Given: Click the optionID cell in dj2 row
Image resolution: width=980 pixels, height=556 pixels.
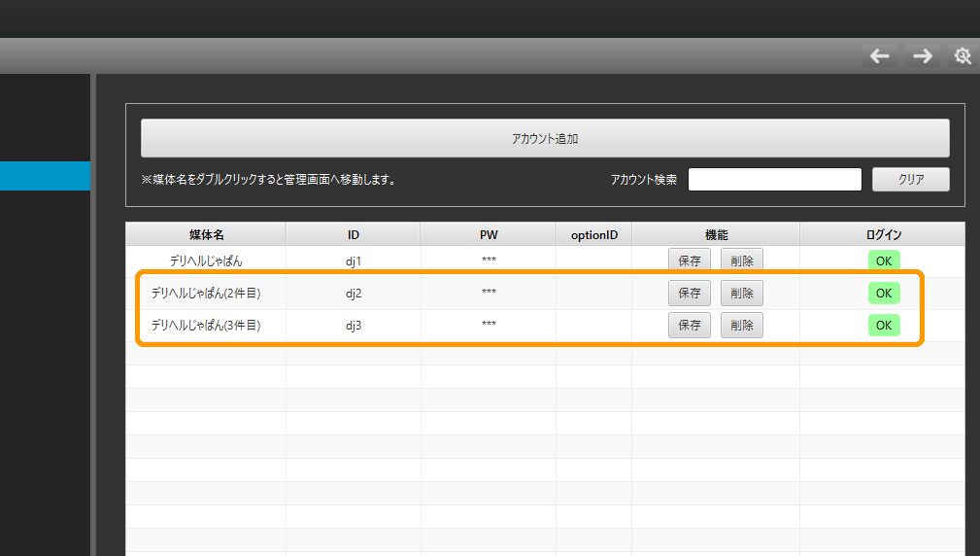Looking at the screenshot, I should point(593,294).
